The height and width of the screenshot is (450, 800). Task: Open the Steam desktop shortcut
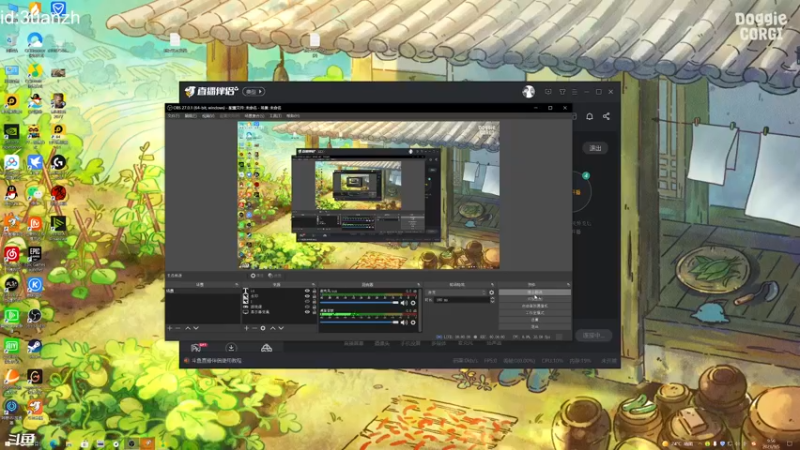(x=35, y=347)
